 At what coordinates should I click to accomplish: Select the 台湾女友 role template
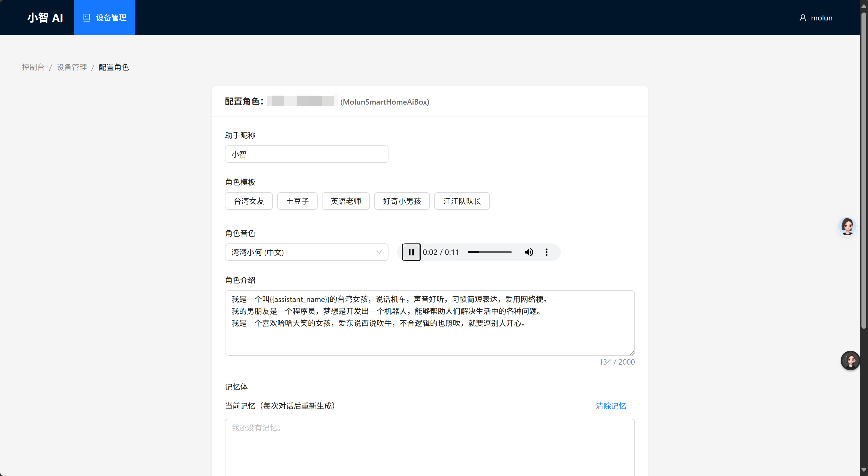tap(249, 201)
